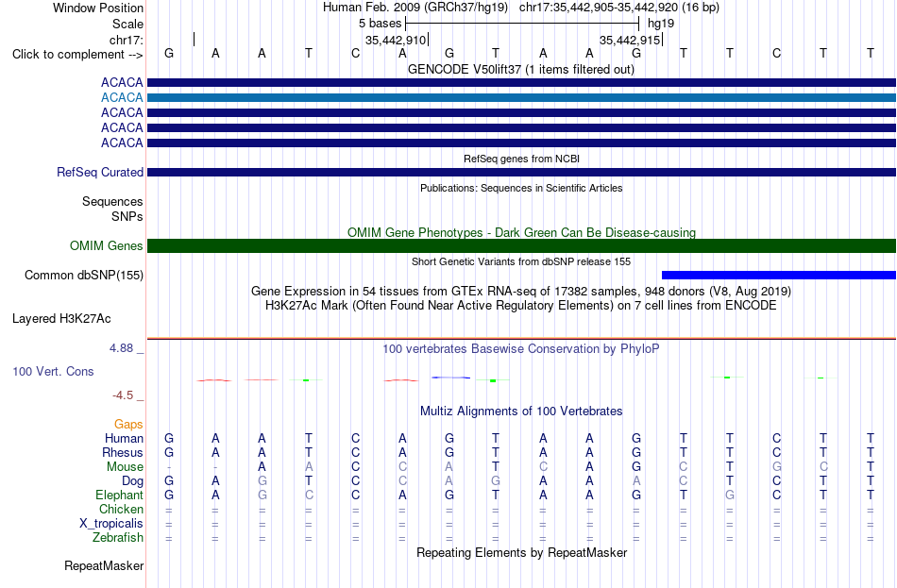Click the -4.5 PhyloP lower scale value
897x588 pixels.
(123, 395)
